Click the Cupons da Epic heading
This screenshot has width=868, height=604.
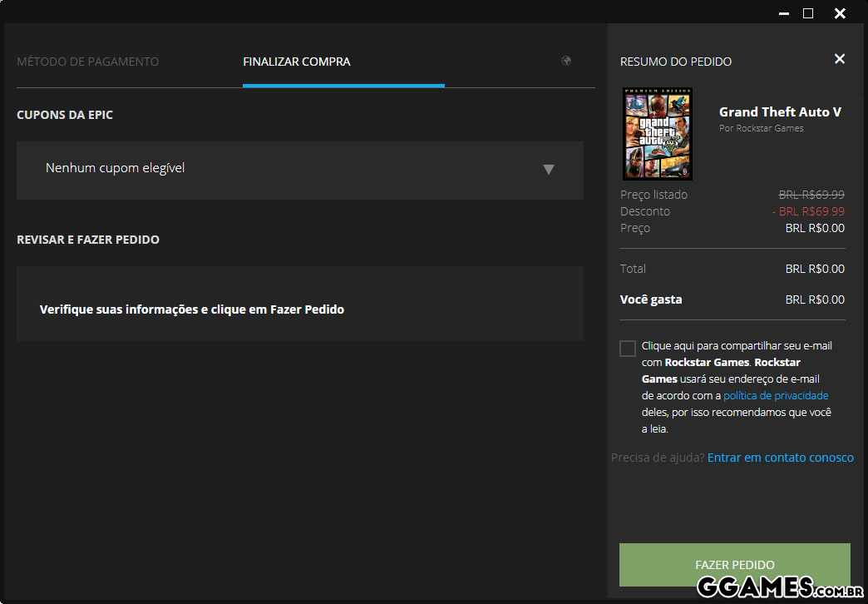(x=65, y=115)
